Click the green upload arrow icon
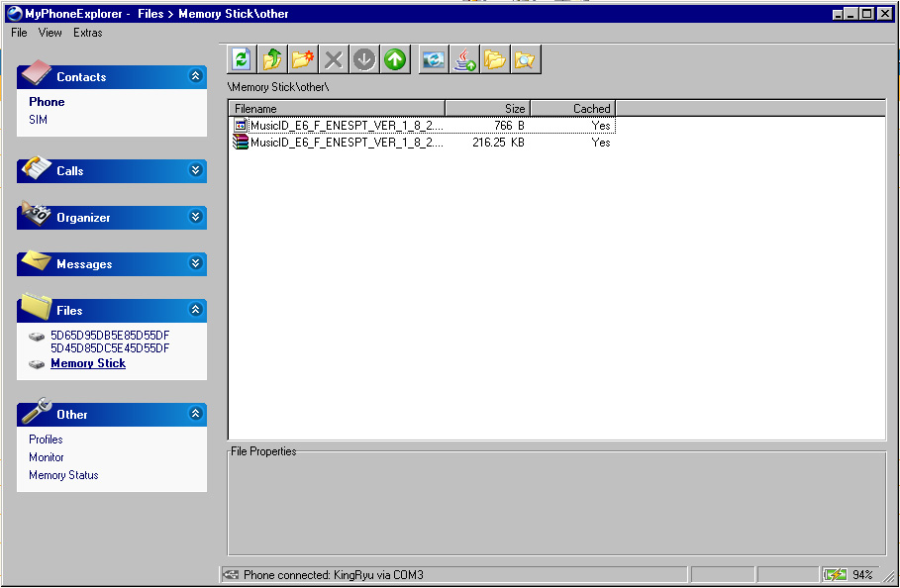This screenshot has height=588, width=900. [x=395, y=60]
